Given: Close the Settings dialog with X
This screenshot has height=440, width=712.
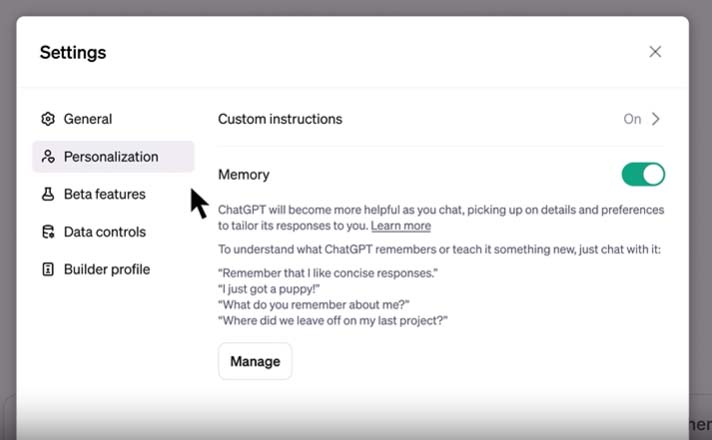Looking at the screenshot, I should pos(655,52).
